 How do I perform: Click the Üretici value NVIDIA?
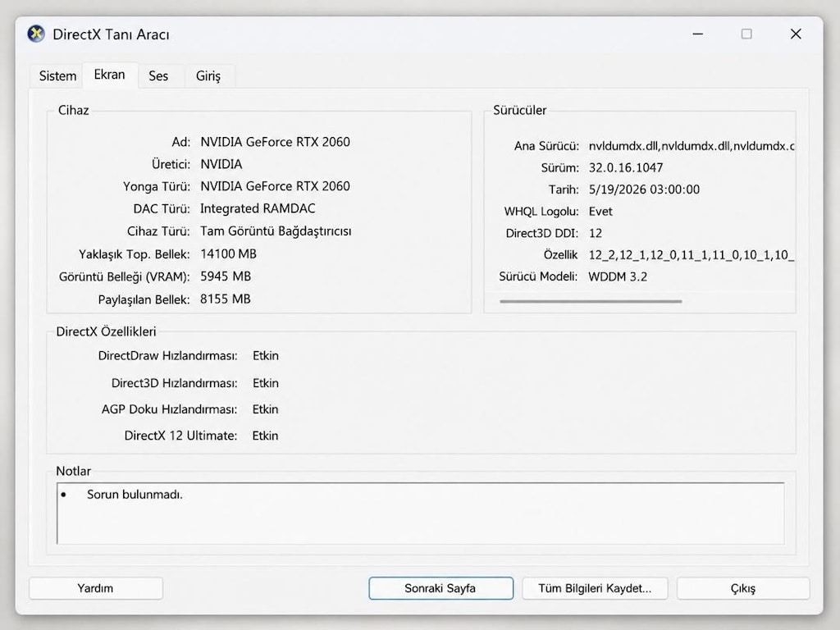[221, 164]
